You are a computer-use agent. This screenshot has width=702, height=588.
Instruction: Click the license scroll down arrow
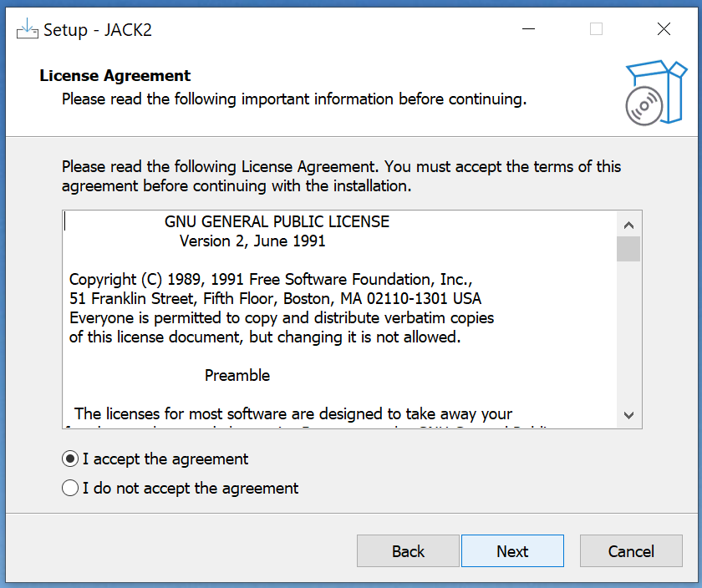point(628,415)
